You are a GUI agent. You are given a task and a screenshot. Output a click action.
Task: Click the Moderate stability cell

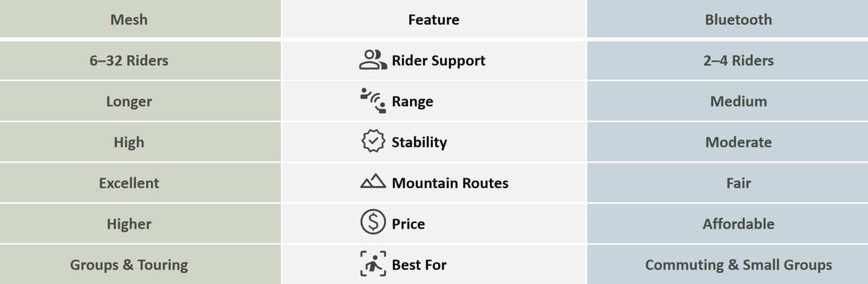point(738,142)
